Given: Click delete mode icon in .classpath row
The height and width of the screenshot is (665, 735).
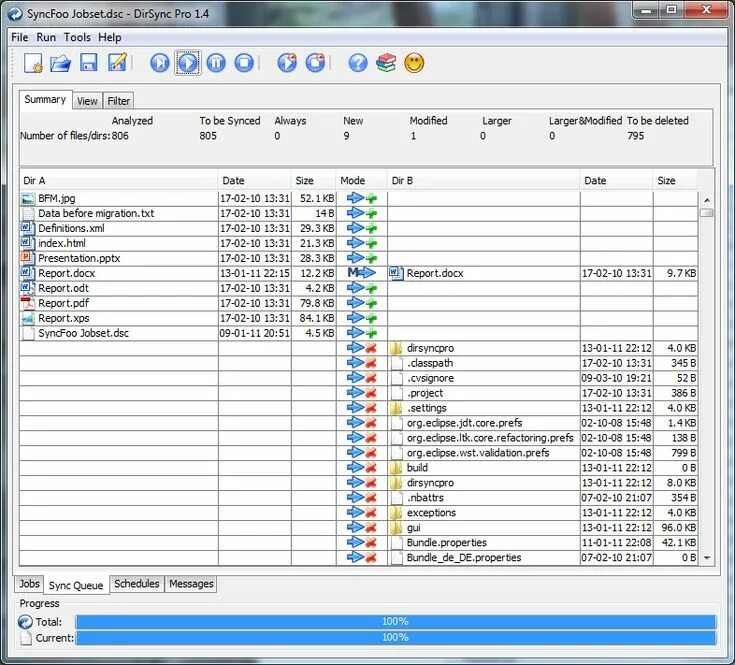Looking at the screenshot, I should tap(362, 363).
